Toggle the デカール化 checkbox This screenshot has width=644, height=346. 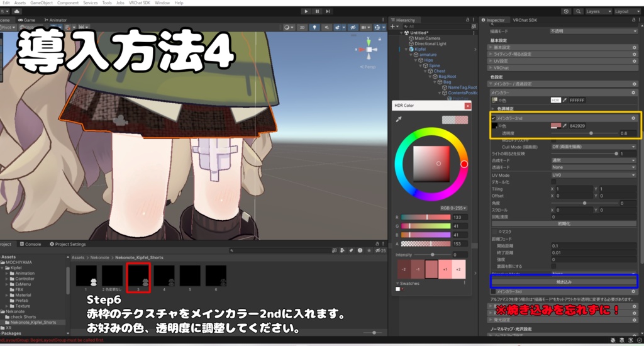point(553,182)
